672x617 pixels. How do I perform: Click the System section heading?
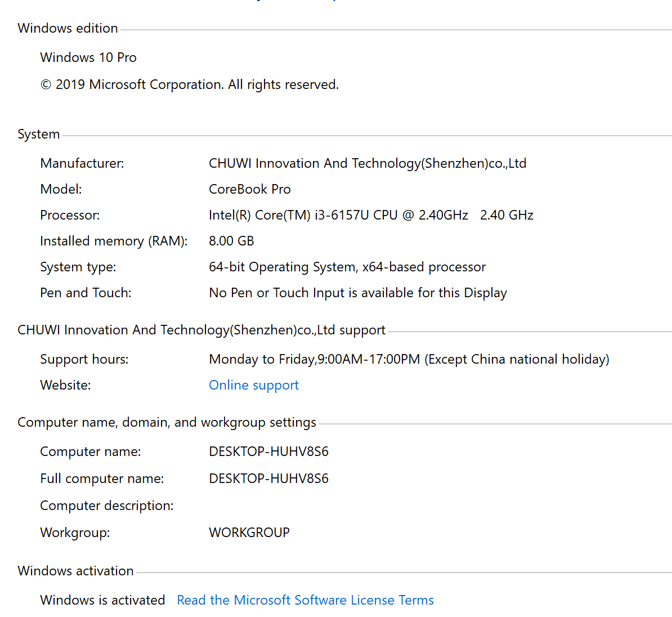(x=39, y=134)
